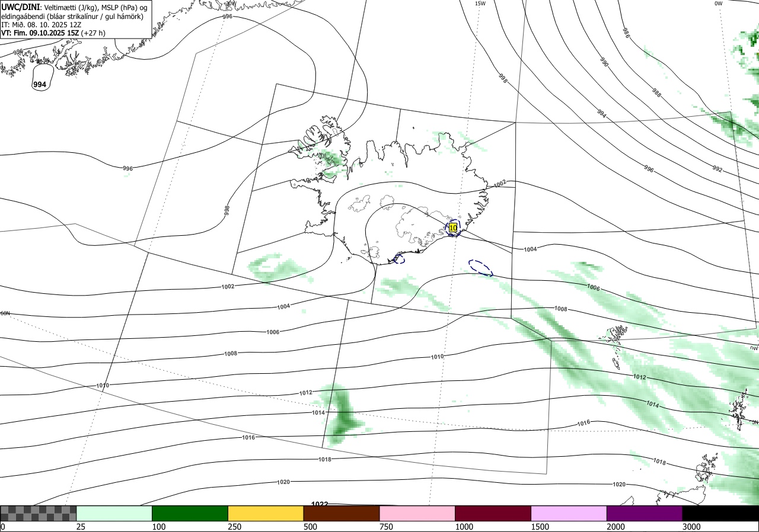Click the small dashed blue contour on Iceland's south coast
Image resolution: width=759 pixels, height=532 pixels.
pyautogui.click(x=399, y=258)
